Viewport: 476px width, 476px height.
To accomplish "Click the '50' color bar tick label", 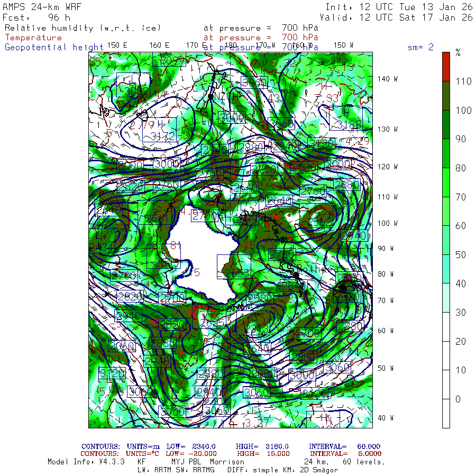I will [x=461, y=255].
